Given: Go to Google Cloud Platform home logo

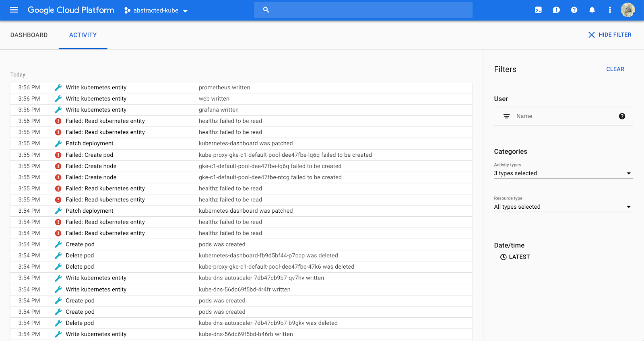Looking at the screenshot, I should [x=71, y=10].
